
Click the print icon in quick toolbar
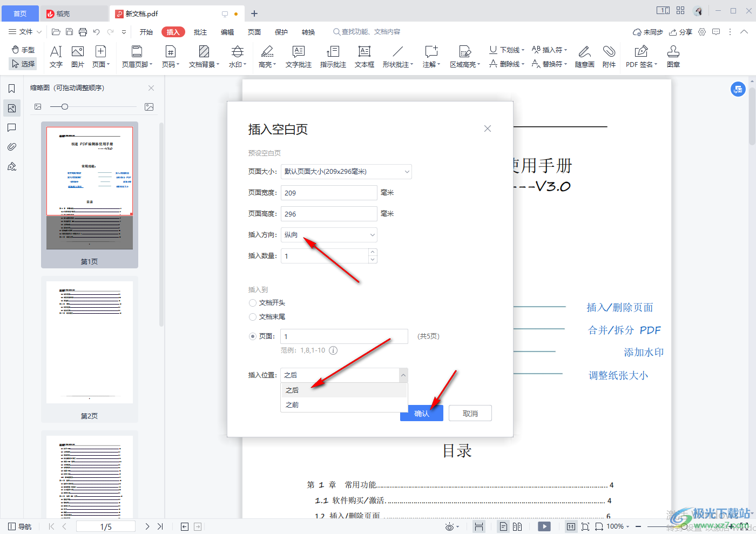click(83, 32)
